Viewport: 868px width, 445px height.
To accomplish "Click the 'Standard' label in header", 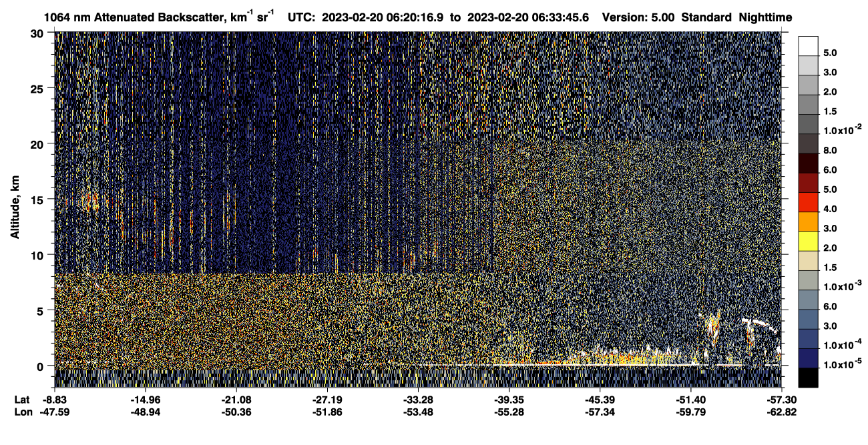I will (x=707, y=18).
